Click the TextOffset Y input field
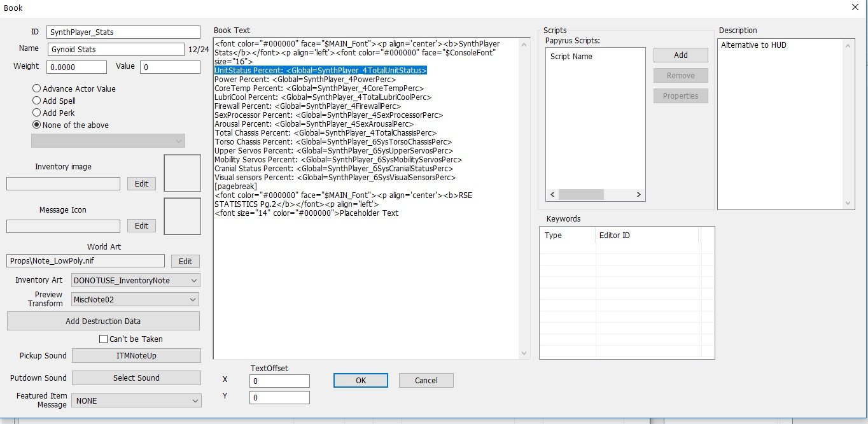868x424 pixels. click(x=280, y=397)
